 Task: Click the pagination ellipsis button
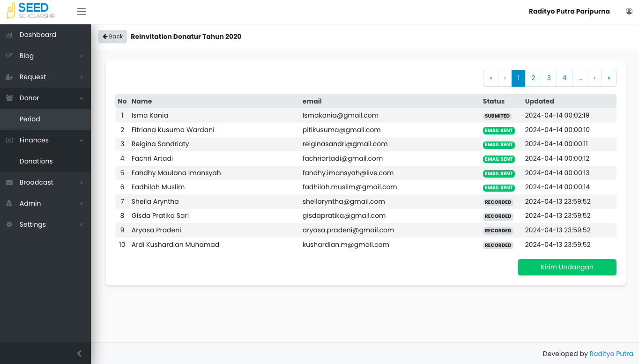(x=580, y=78)
